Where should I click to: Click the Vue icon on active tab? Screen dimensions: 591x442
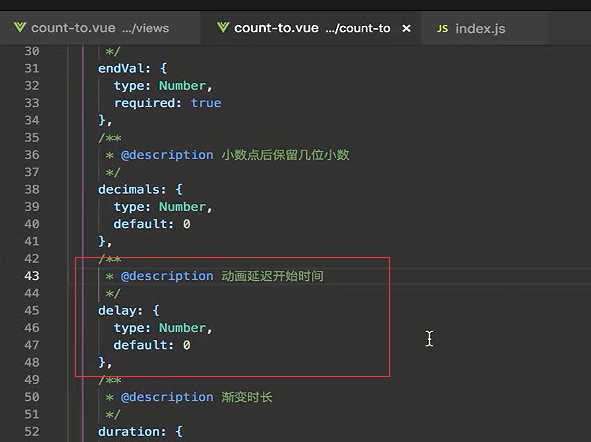[x=223, y=27]
